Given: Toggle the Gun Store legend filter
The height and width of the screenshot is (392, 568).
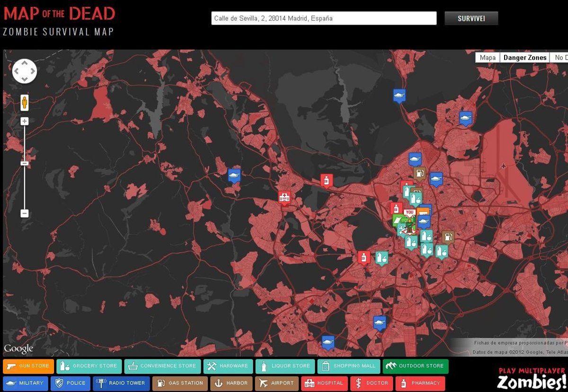Looking at the screenshot, I should tap(28, 366).
